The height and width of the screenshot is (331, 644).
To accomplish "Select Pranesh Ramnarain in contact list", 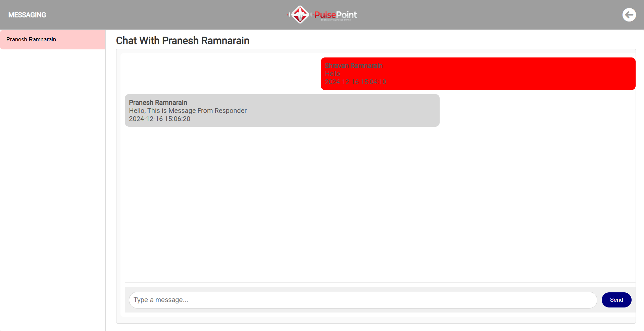I will (53, 40).
